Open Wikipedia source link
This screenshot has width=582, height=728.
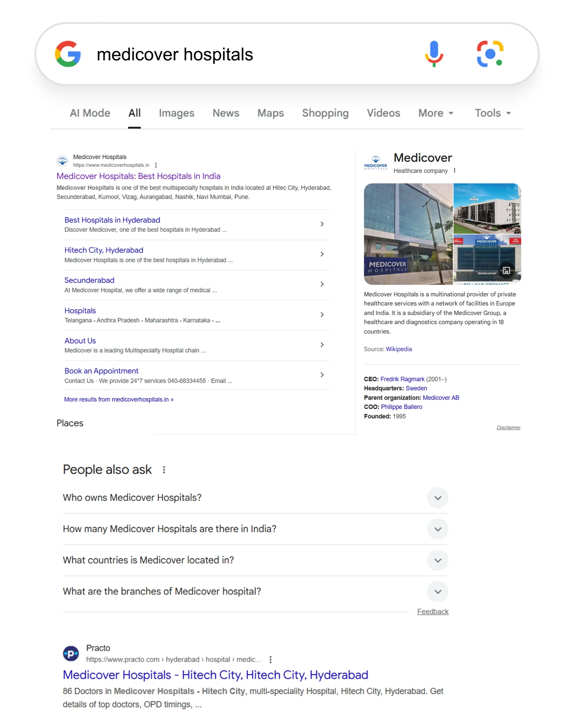coord(399,349)
